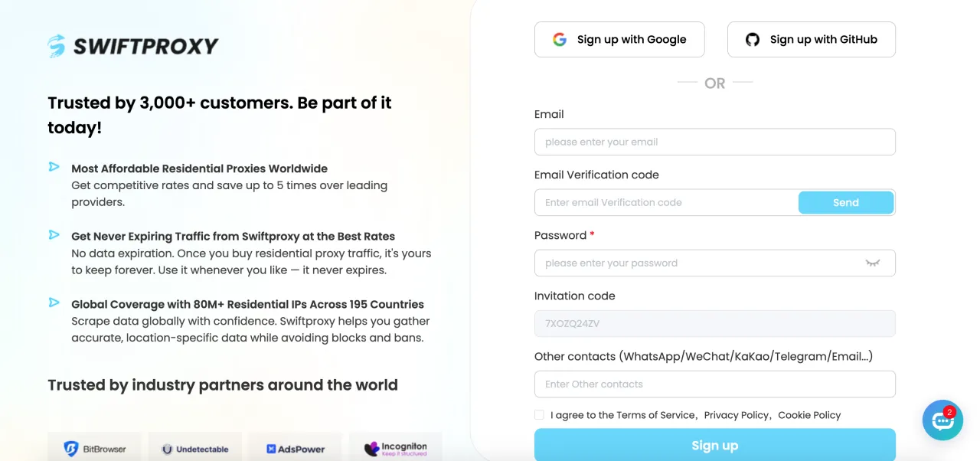Click the BitBrowser partner logo
Image resolution: width=980 pixels, height=461 pixels.
95,449
